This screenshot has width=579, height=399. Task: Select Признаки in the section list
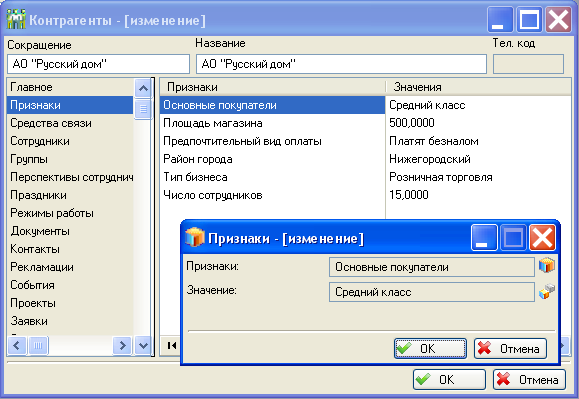click(x=70, y=105)
